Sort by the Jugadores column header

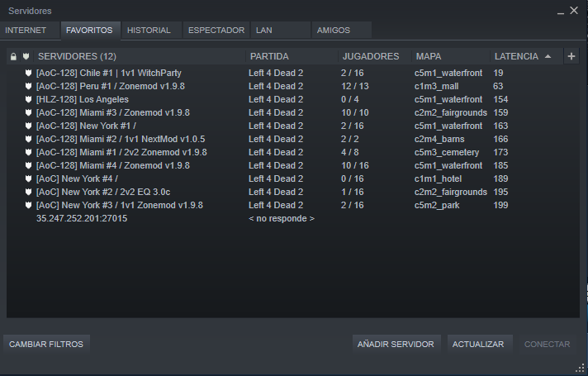pos(375,56)
